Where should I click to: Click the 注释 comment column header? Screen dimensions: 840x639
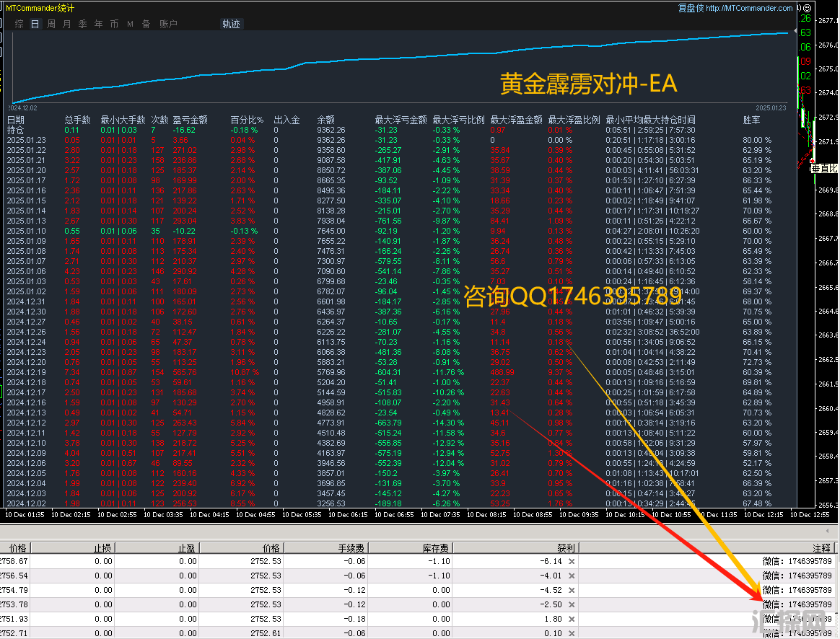tap(821, 548)
